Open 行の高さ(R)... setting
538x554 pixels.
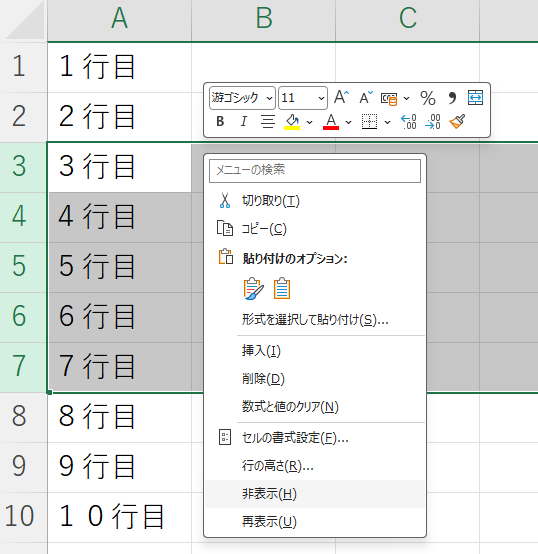coord(315,466)
